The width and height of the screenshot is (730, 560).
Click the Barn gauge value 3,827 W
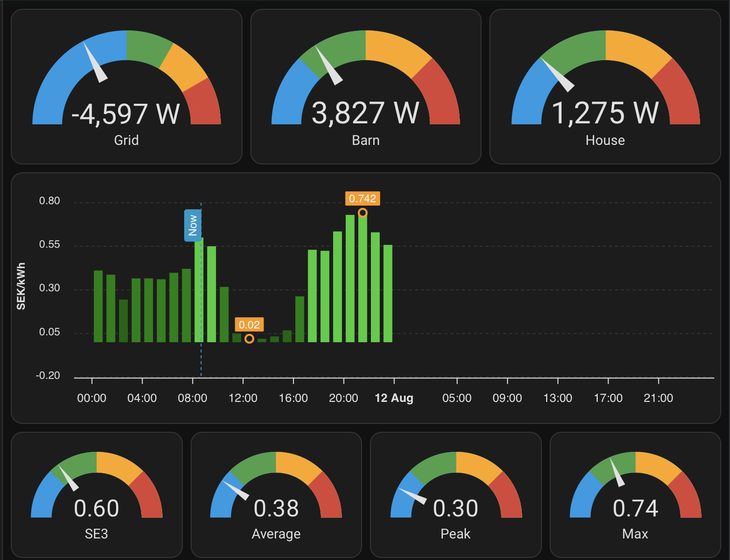(365, 113)
